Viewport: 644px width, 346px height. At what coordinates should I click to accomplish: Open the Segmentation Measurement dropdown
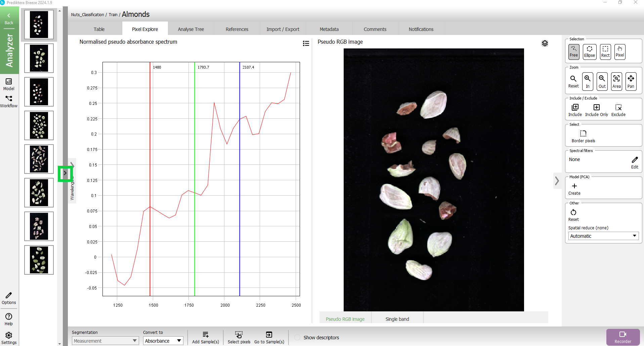coord(105,341)
